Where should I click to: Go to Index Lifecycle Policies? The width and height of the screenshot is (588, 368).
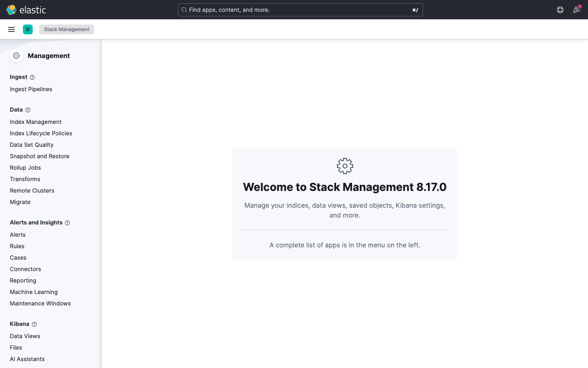[41, 133]
